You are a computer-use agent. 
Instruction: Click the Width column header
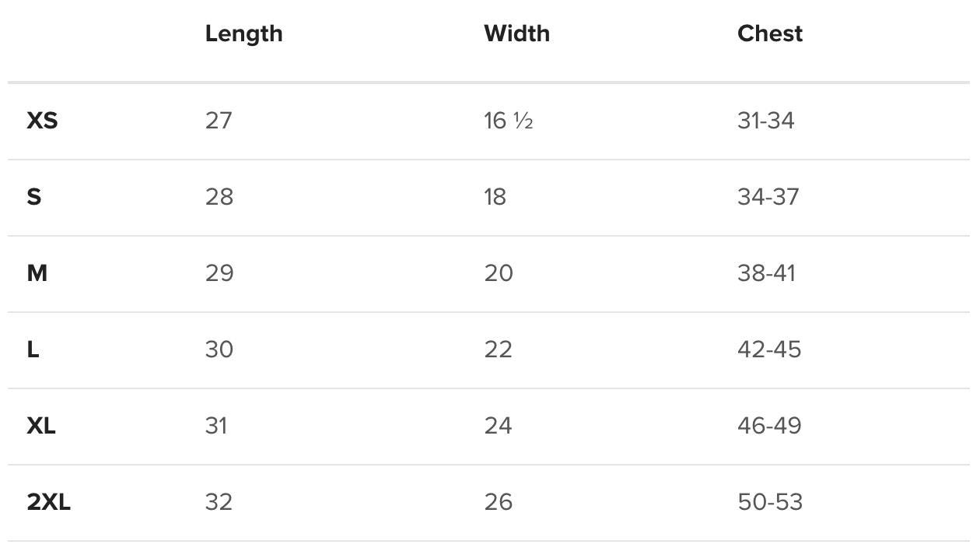[x=516, y=33]
